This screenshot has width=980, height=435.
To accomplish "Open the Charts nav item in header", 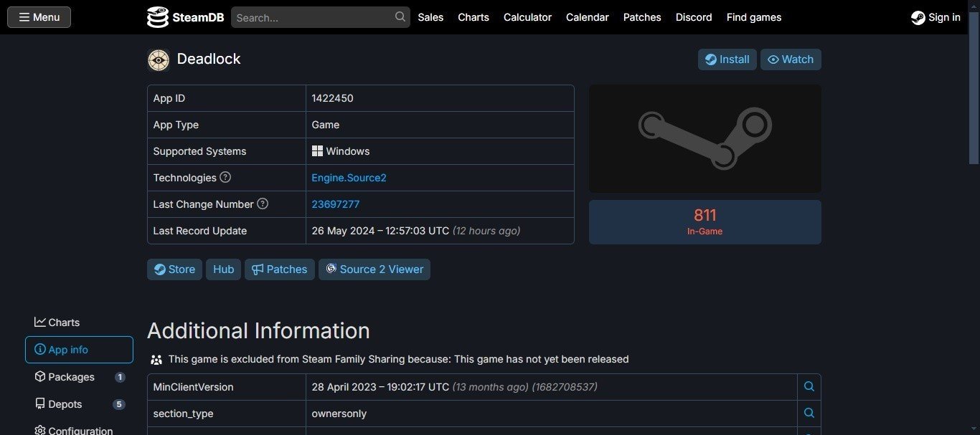I will [x=473, y=17].
